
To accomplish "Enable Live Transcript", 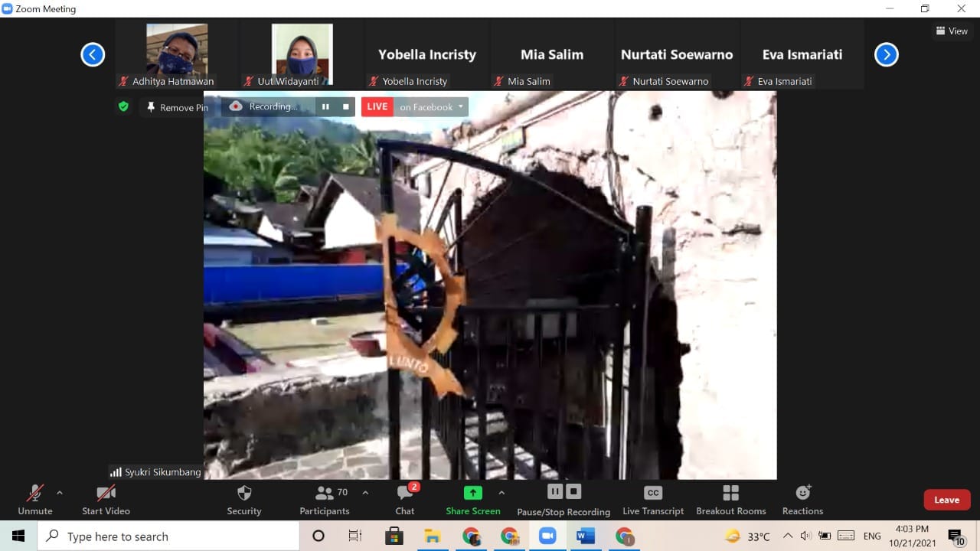I will pyautogui.click(x=652, y=499).
